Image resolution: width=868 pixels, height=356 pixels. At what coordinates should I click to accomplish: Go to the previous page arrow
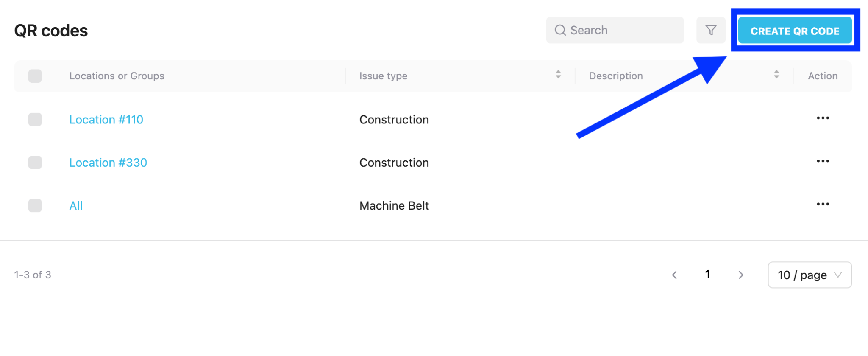click(x=674, y=275)
